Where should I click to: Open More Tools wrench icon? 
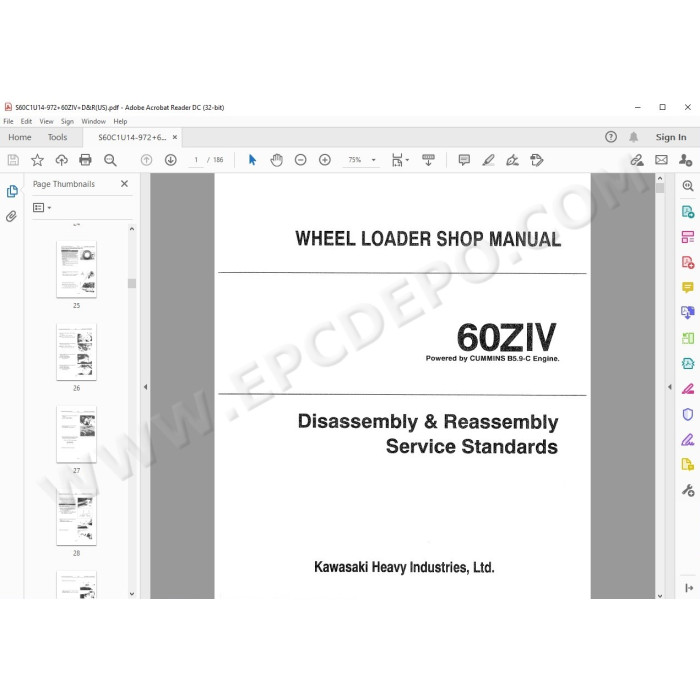688,491
